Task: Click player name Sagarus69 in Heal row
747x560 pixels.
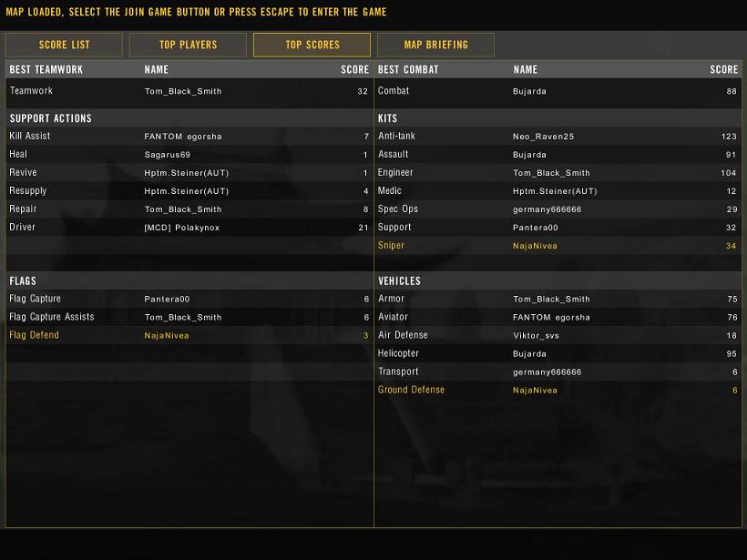Action: click(168, 155)
